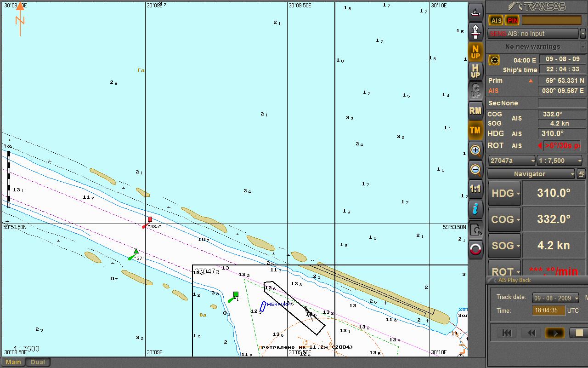588x368 pixels.
Task: Expand the Navigator panel dropdown
Action: [x=531, y=174]
